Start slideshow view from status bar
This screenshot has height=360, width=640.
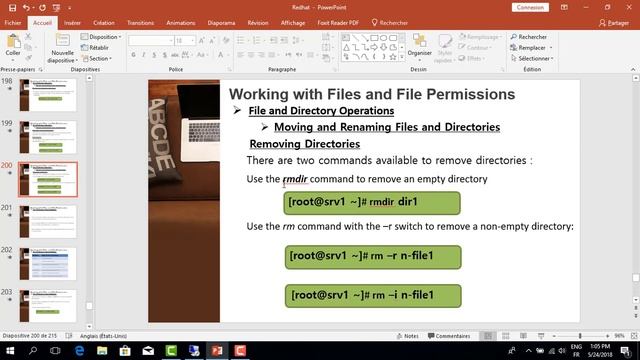pos(541,336)
